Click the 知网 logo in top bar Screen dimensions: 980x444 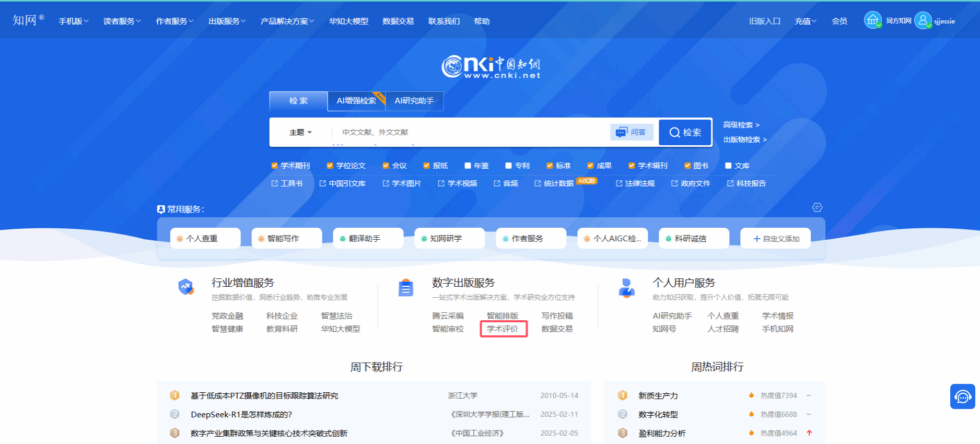click(x=28, y=20)
